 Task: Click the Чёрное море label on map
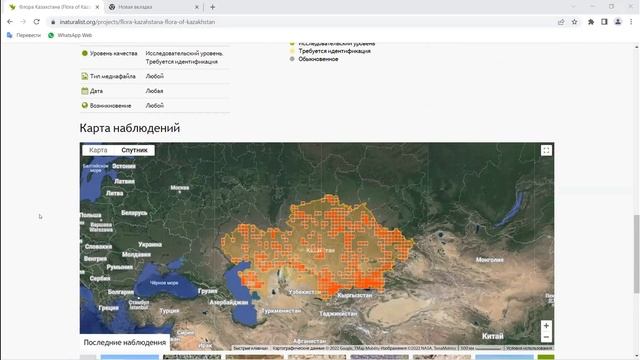tap(164, 283)
